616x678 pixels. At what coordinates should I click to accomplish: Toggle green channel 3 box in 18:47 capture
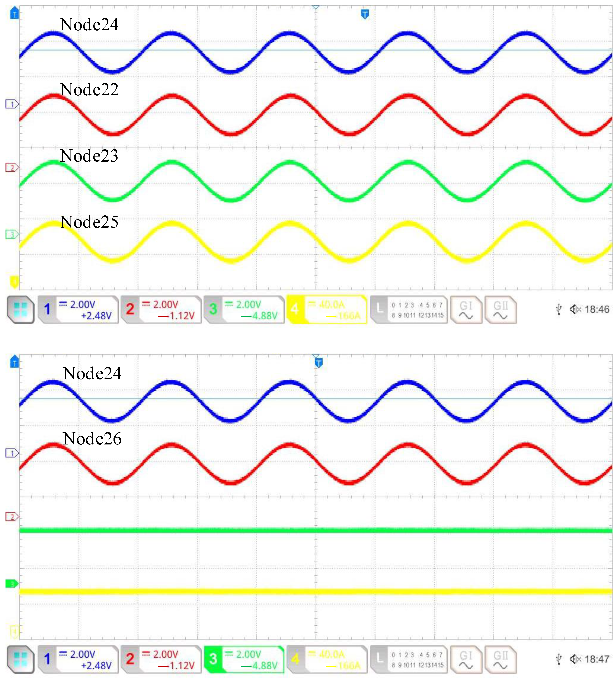(x=244, y=659)
